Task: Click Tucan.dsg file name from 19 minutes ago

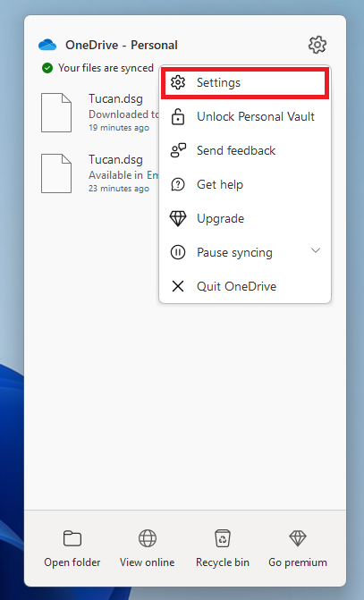Action: [x=115, y=98]
